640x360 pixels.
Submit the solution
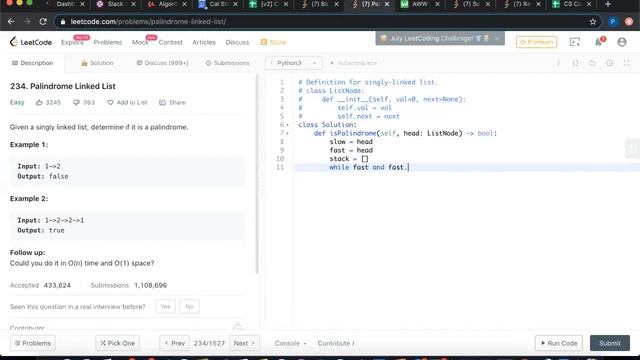(610, 343)
